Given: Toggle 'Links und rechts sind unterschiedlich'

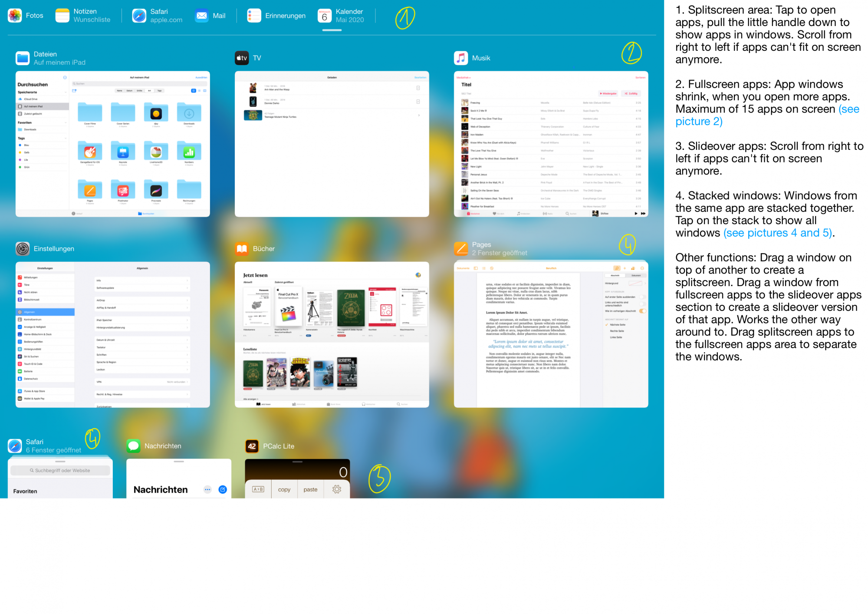Looking at the screenshot, I should point(642,303).
